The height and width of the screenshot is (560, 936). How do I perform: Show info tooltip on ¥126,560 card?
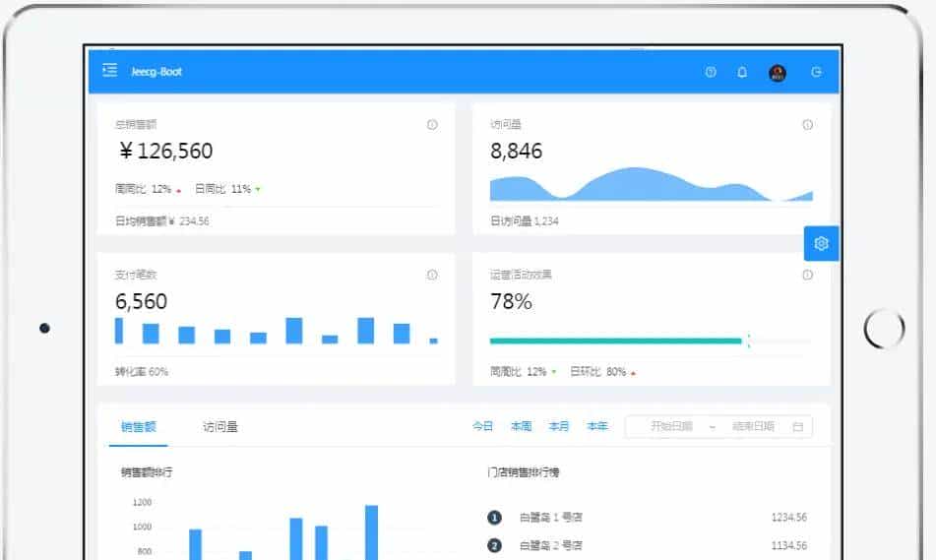(x=432, y=125)
